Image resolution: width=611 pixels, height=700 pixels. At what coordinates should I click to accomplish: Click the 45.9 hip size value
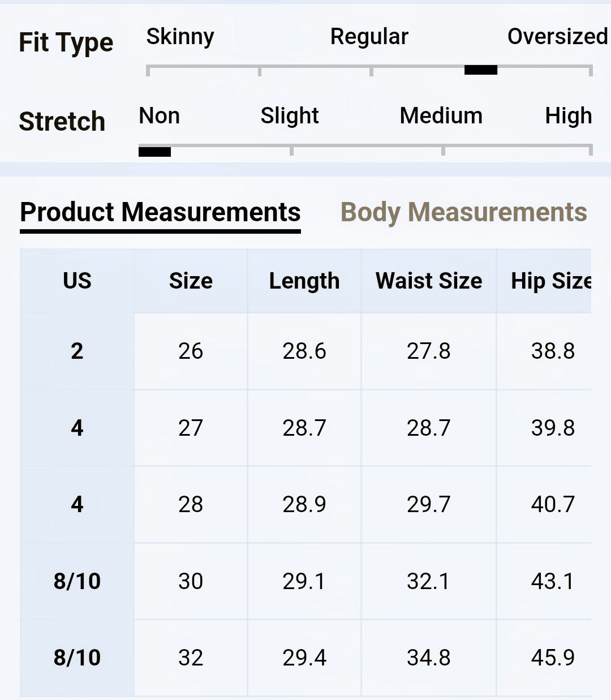pyautogui.click(x=552, y=658)
